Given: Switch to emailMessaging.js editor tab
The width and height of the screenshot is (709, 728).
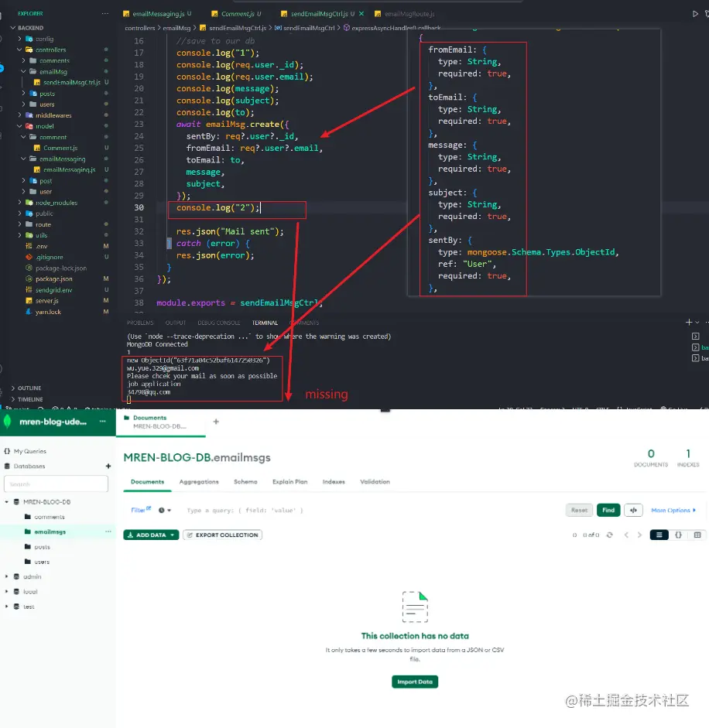Looking at the screenshot, I should tap(157, 13).
